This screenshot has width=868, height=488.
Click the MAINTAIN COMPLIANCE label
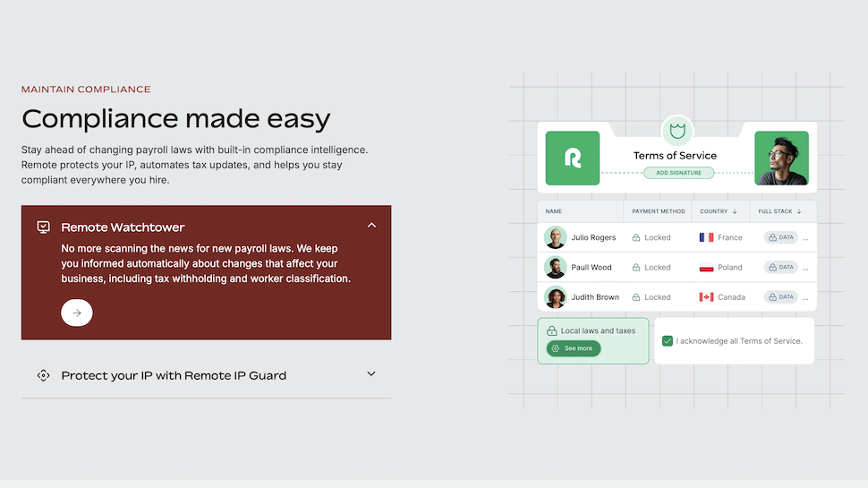point(86,90)
